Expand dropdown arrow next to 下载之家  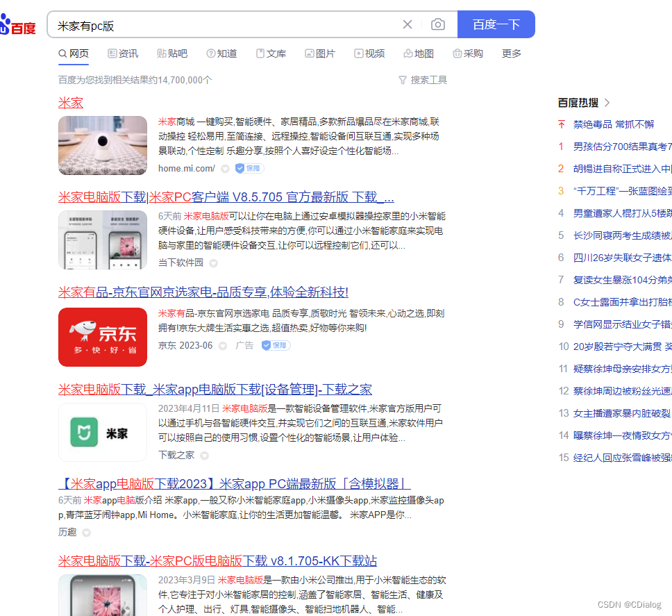pyautogui.click(x=205, y=456)
